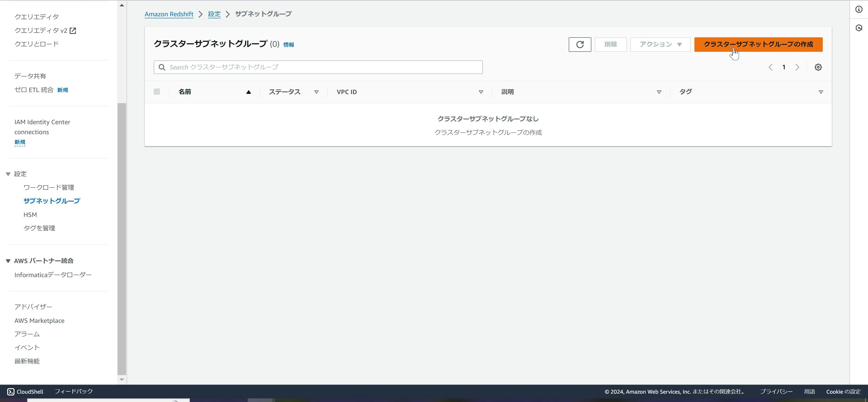Screen dimensions: 868x402
Task: Open IAM Identity Center connections
Action: [42, 127]
